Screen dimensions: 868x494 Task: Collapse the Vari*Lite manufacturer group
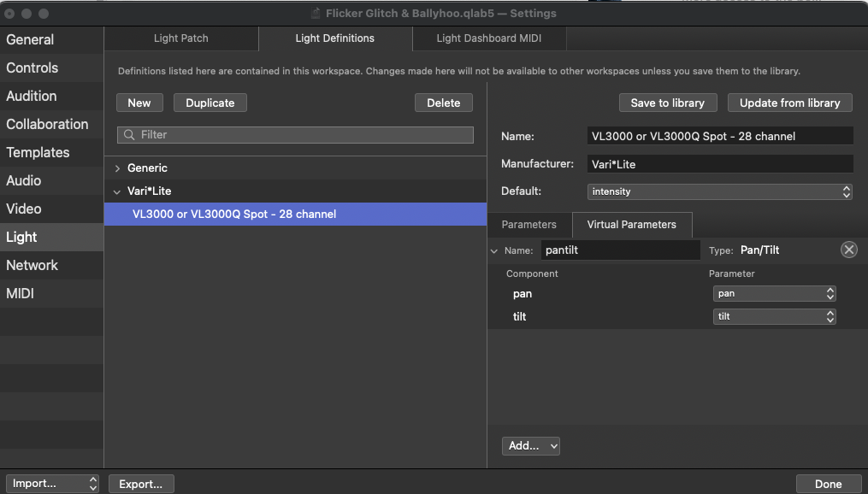click(118, 191)
